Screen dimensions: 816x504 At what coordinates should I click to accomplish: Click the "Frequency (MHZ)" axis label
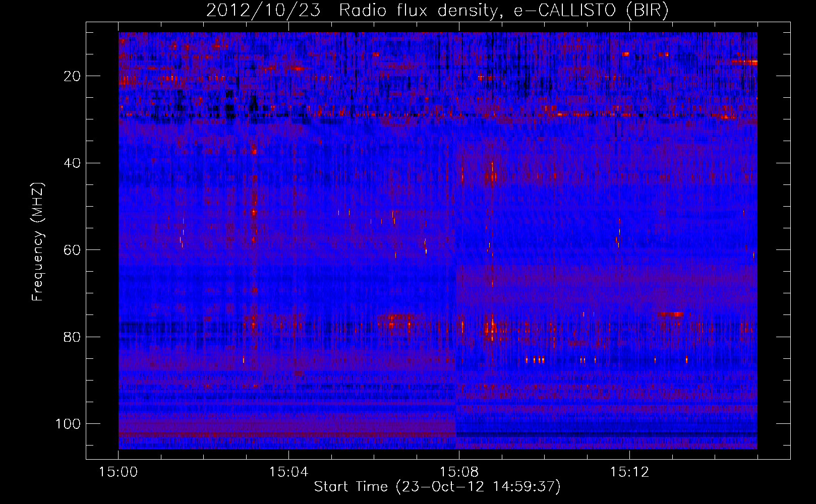tap(38, 241)
